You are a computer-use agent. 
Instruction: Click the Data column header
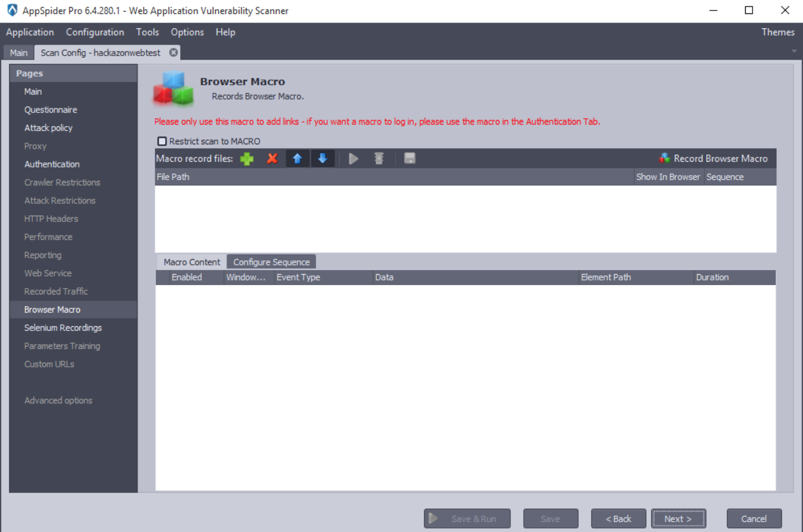pyautogui.click(x=476, y=277)
